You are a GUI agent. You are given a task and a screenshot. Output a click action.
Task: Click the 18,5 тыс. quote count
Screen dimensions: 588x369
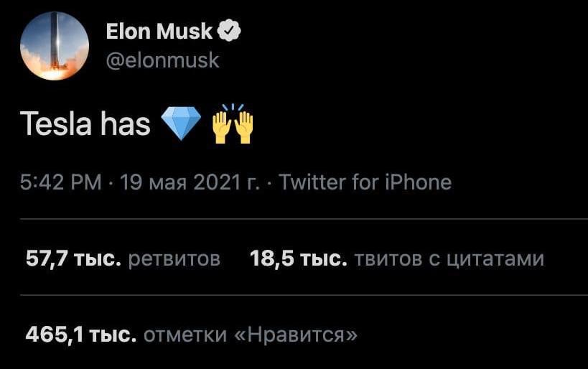(x=298, y=258)
